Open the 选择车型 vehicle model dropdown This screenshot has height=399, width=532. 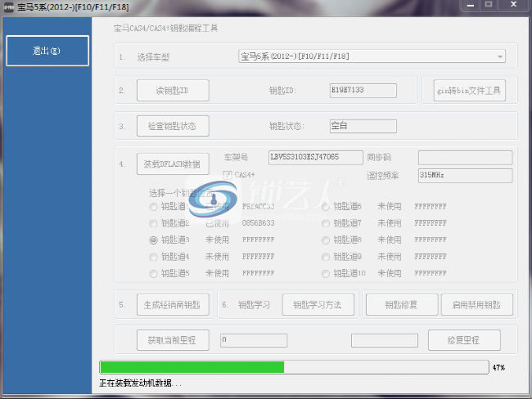point(372,56)
